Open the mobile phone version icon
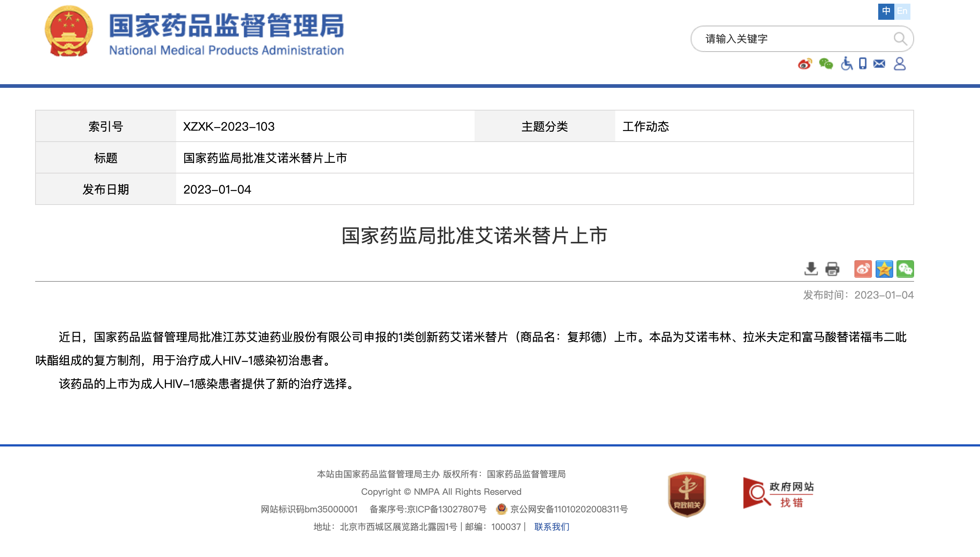Image resolution: width=980 pixels, height=557 pixels. tap(863, 64)
